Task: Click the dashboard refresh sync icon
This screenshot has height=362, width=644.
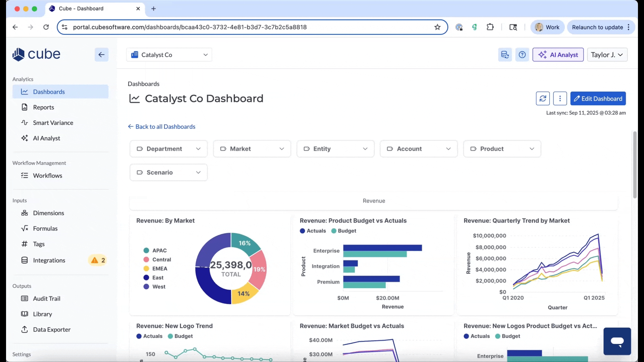Action: click(x=542, y=99)
